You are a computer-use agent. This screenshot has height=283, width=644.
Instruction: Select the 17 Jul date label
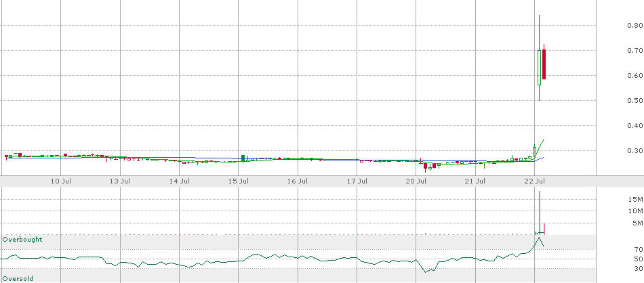pos(357,181)
